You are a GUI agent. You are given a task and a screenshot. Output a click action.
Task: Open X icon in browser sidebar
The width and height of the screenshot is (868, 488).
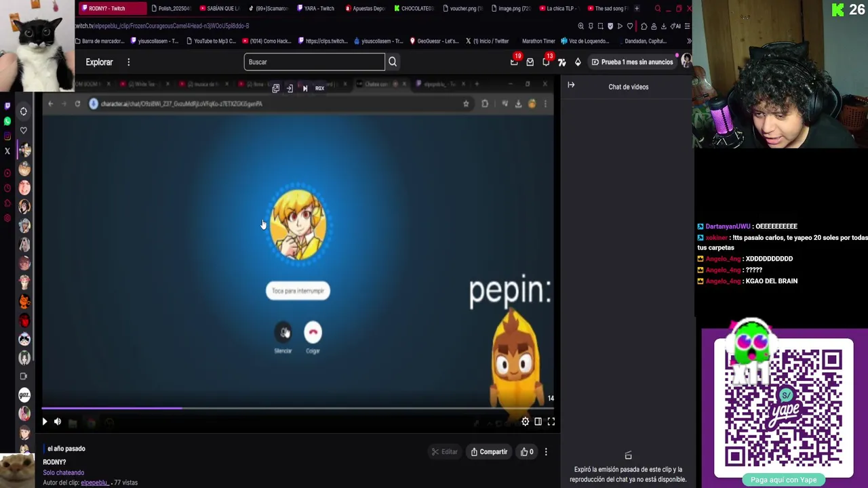[x=7, y=150]
